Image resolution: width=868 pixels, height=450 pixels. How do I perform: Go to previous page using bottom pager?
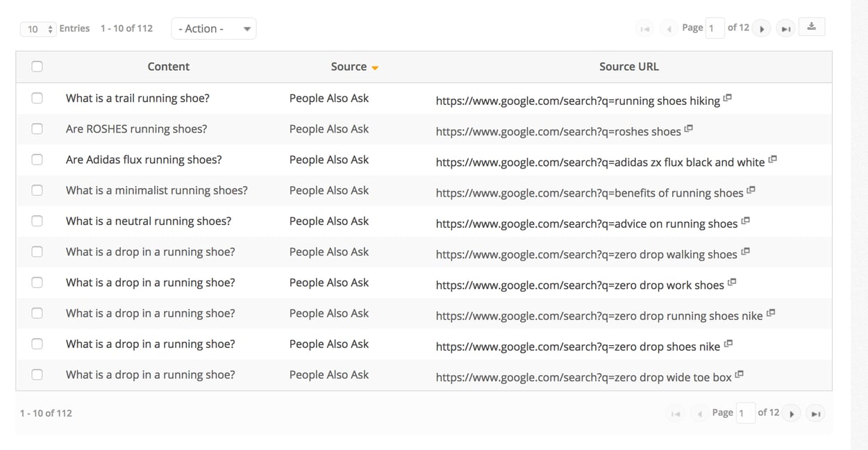click(x=699, y=414)
